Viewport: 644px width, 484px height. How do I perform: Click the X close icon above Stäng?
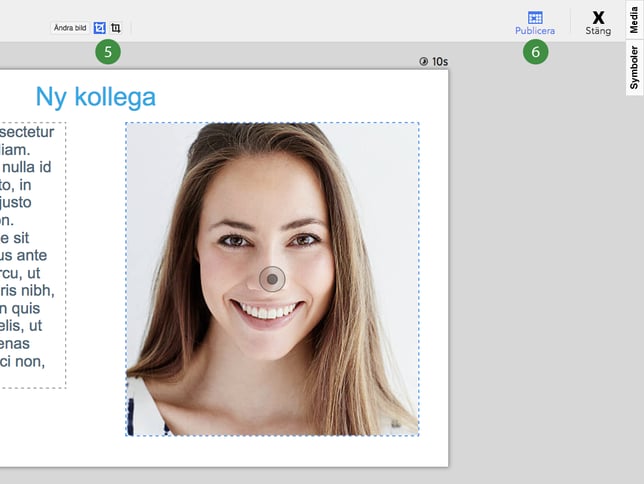tap(598, 17)
